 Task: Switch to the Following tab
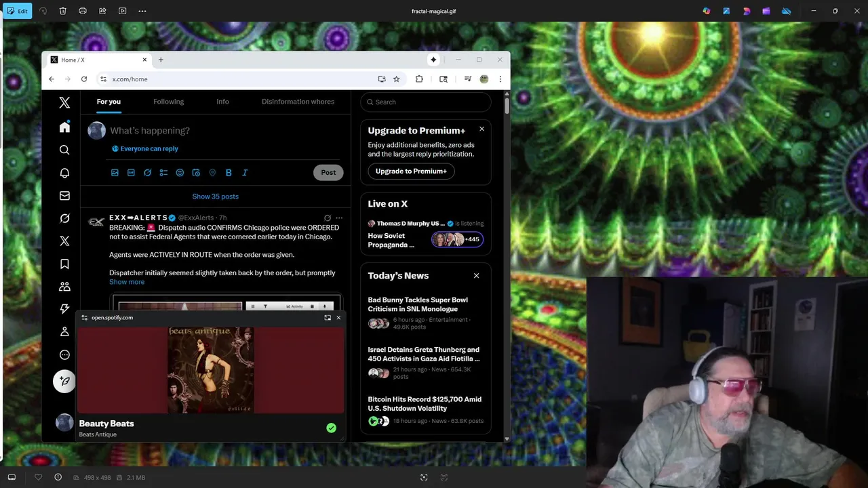(x=168, y=102)
